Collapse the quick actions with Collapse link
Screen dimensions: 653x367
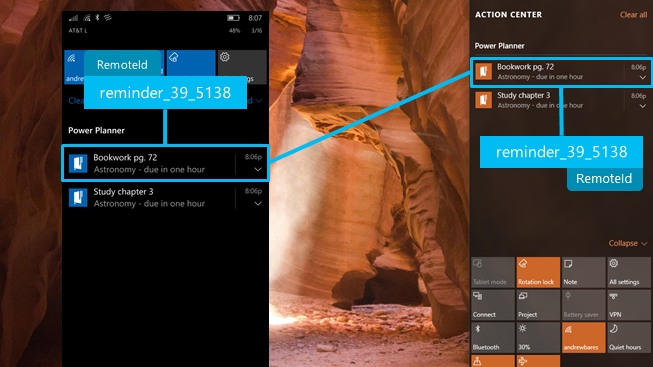(x=628, y=243)
